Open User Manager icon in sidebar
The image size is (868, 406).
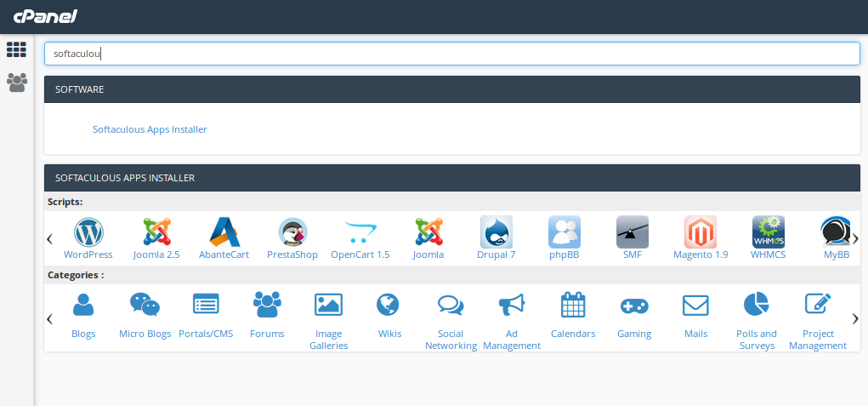coord(16,83)
